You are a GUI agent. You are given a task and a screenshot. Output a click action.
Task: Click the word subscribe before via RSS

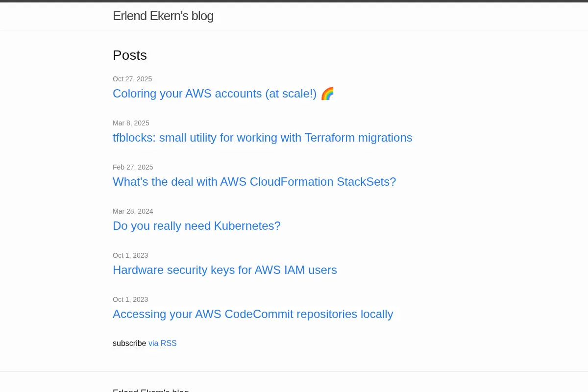[x=129, y=343]
